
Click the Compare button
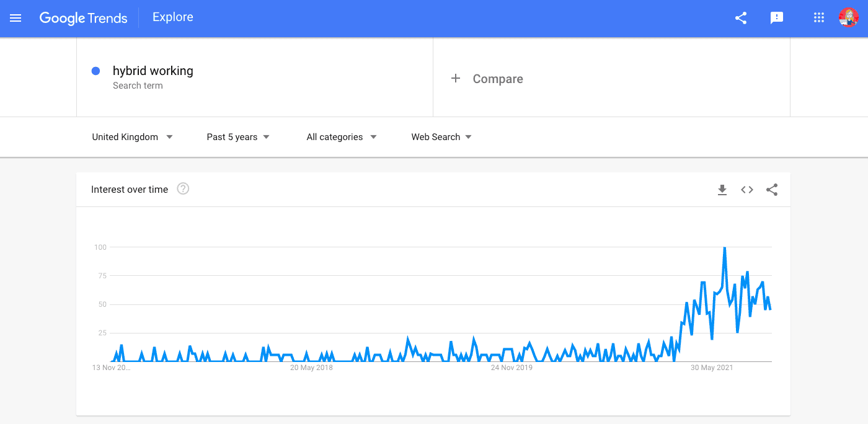[497, 79]
